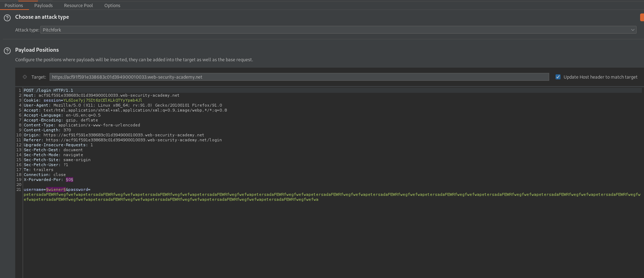
Task: Click the Cookie session value
Action: pyautogui.click(x=103, y=100)
